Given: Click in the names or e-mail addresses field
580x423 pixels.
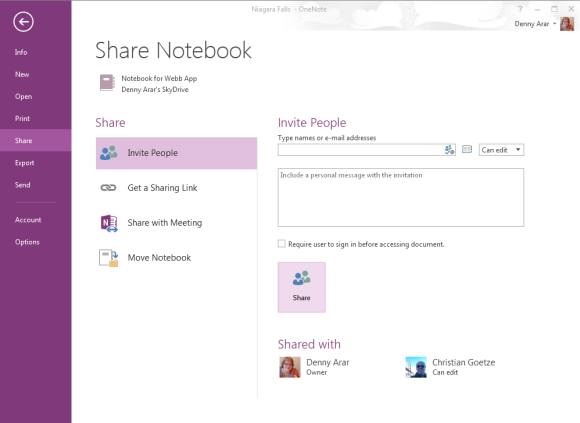Looking at the screenshot, I should (361, 150).
